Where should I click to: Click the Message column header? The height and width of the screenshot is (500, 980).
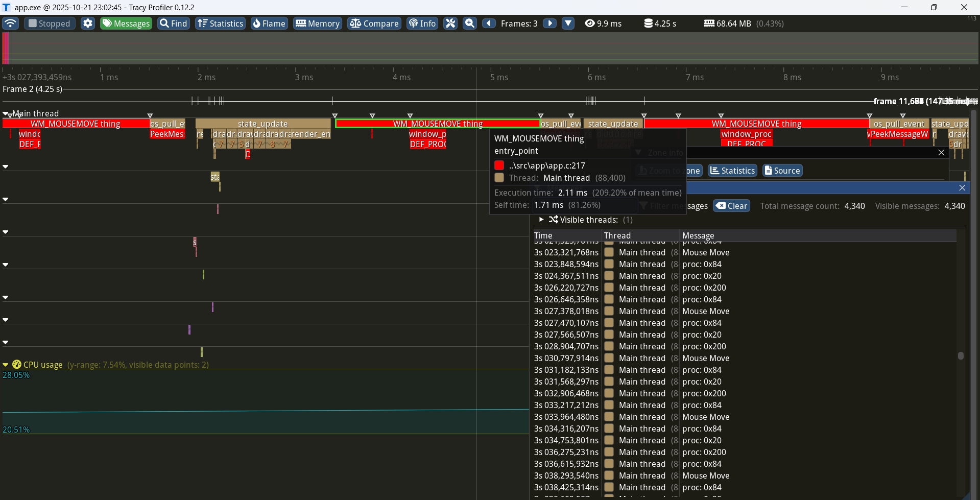pyautogui.click(x=698, y=235)
